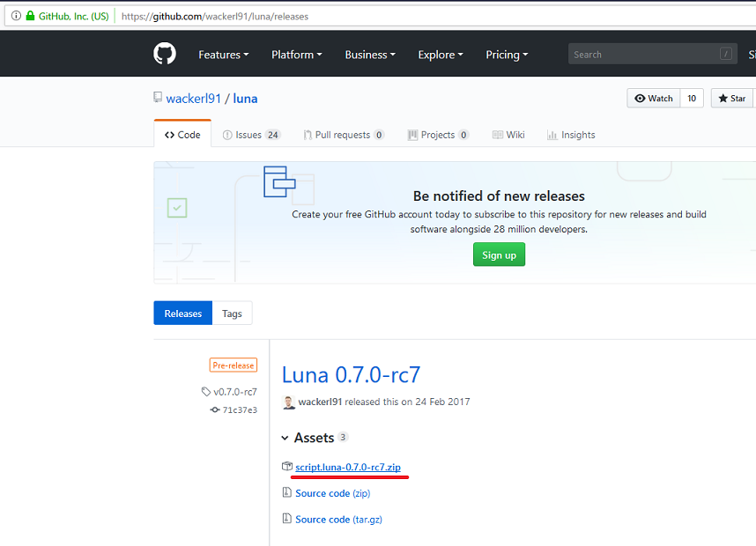Download Source code (zip)

coord(333,493)
